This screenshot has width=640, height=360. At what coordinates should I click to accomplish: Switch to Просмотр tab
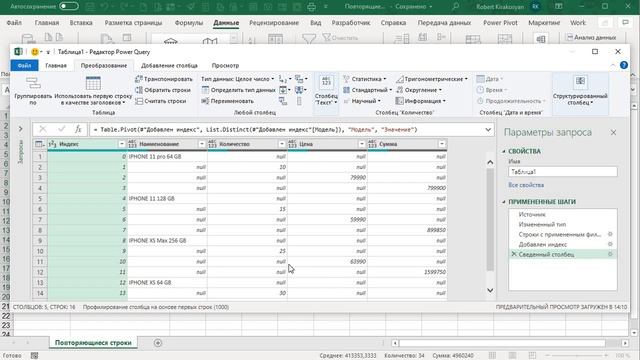pos(225,66)
